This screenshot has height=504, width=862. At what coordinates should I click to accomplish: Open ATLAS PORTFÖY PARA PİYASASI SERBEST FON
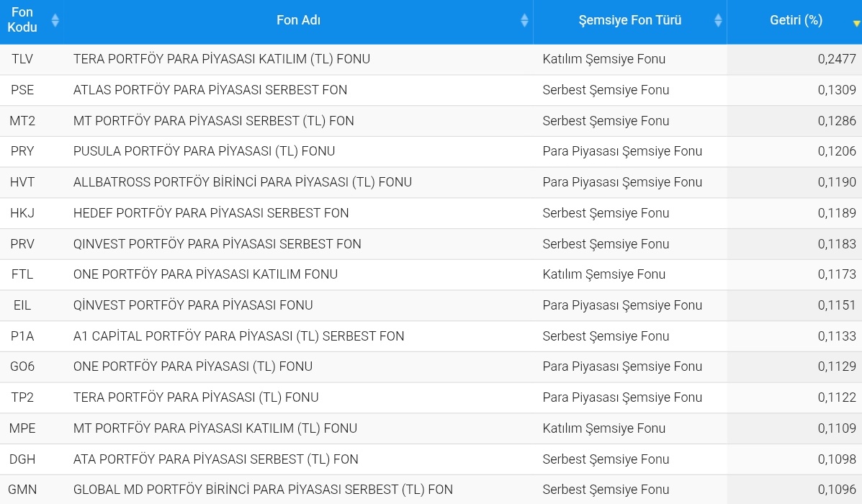pyautogui.click(x=210, y=89)
